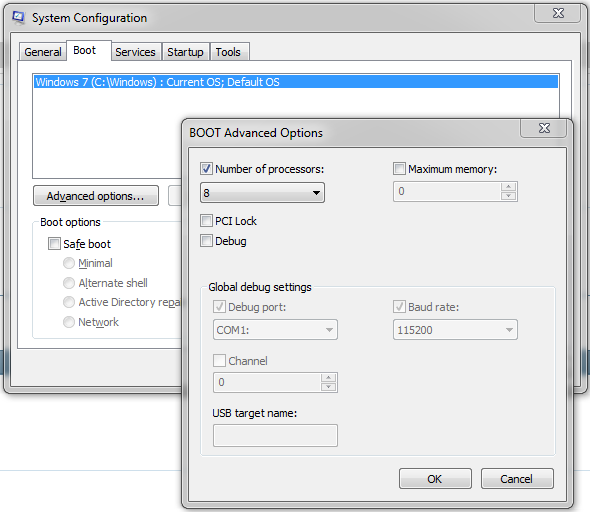Go to the Startup tab

pos(185,52)
